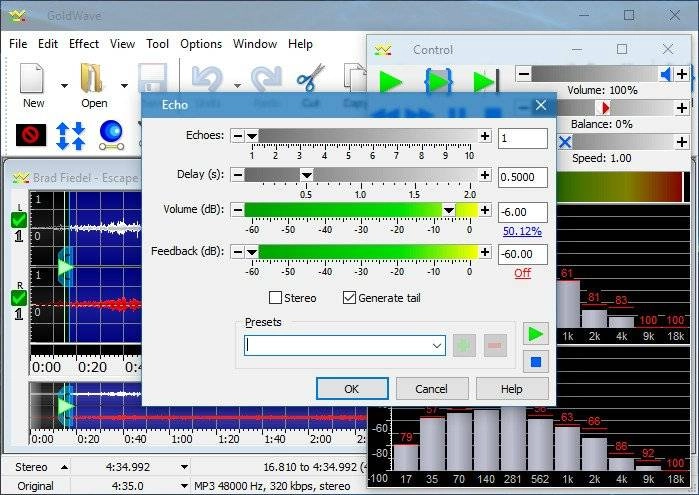The width and height of the screenshot is (699, 495).
Task: Click the Echoes value input field
Action: [522, 138]
